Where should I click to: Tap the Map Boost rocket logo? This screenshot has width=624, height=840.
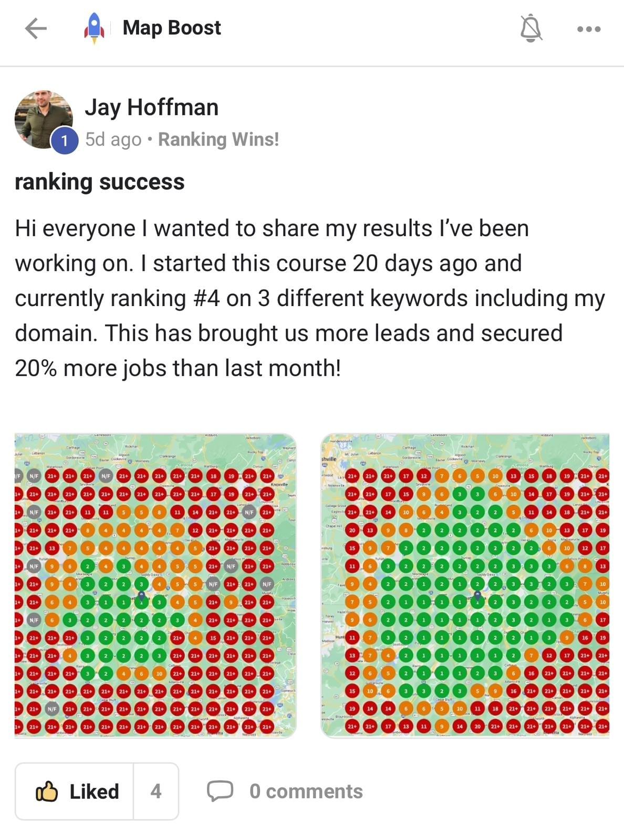tap(94, 28)
